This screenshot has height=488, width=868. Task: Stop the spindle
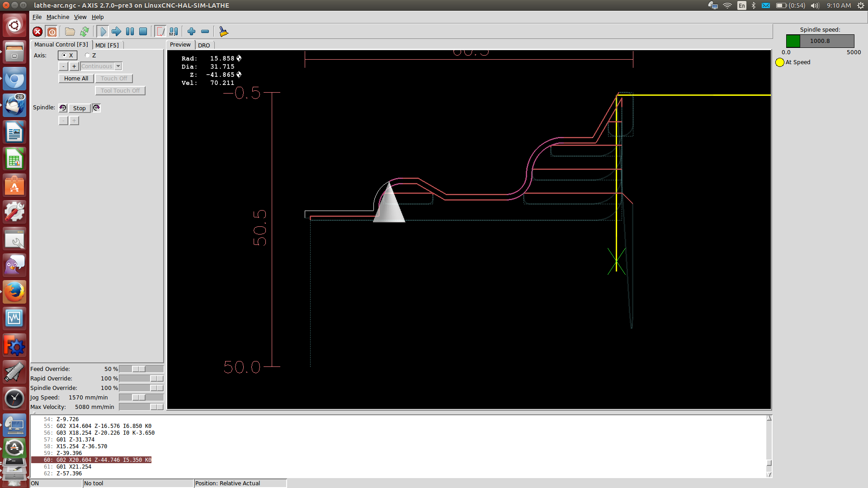79,108
